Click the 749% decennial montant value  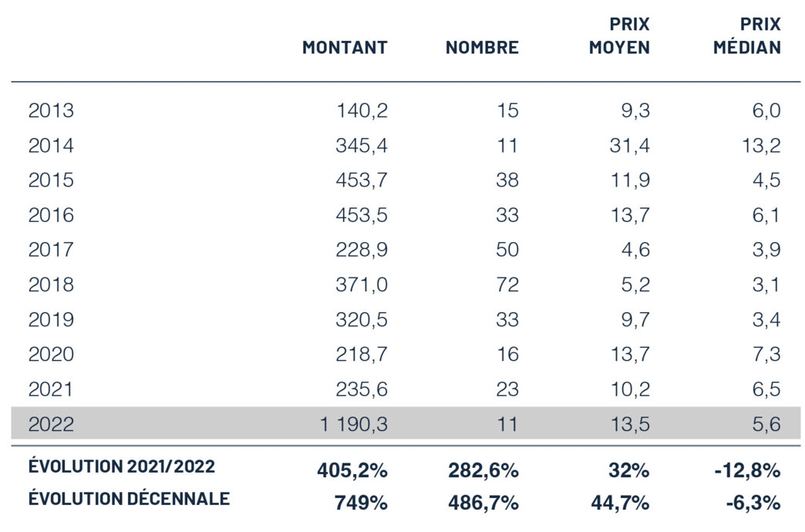pos(361,503)
